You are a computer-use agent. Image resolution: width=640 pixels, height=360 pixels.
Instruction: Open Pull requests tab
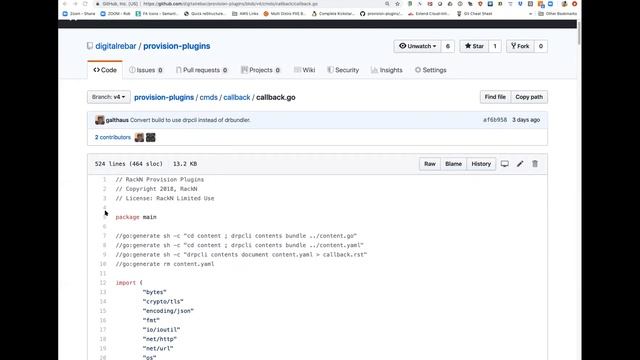tap(201, 70)
